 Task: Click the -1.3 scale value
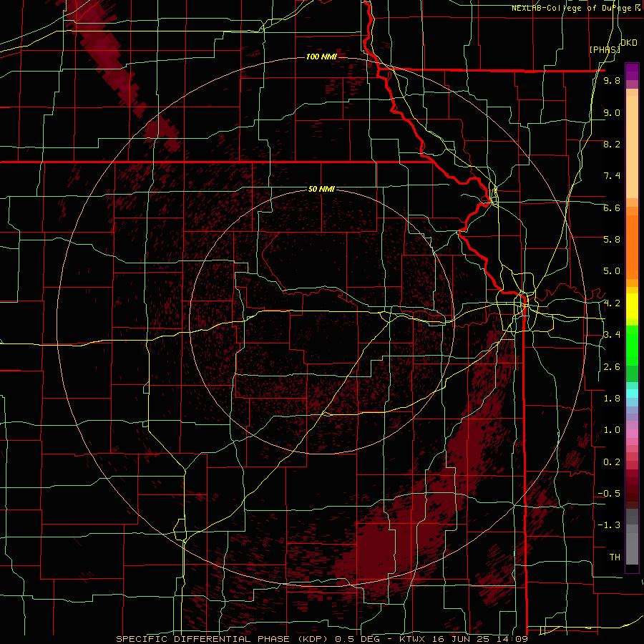click(609, 525)
